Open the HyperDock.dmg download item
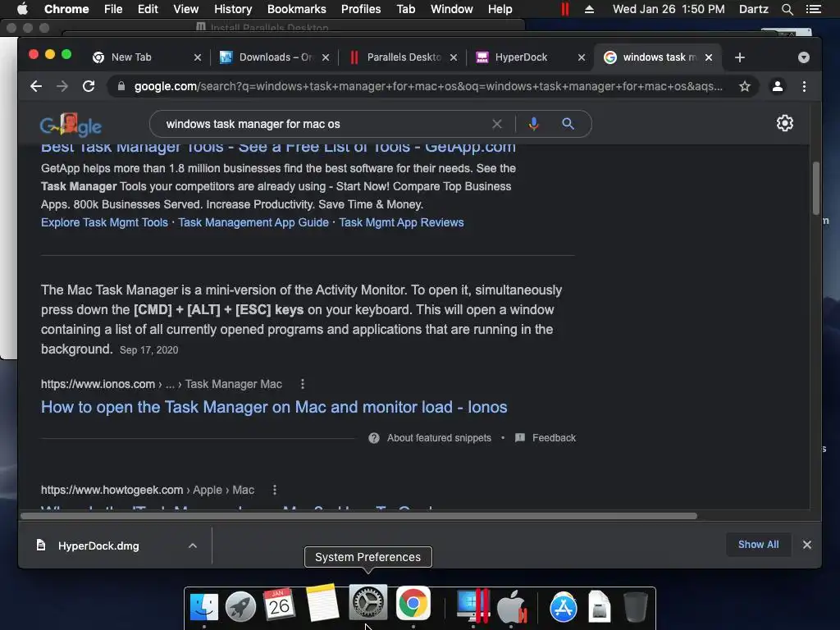840x630 pixels. pos(98,546)
